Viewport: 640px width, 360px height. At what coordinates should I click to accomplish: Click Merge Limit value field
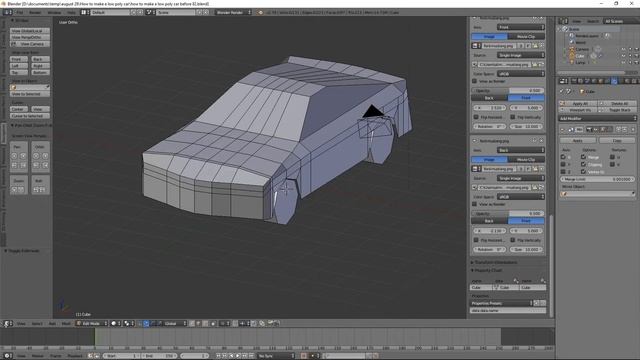click(597, 179)
